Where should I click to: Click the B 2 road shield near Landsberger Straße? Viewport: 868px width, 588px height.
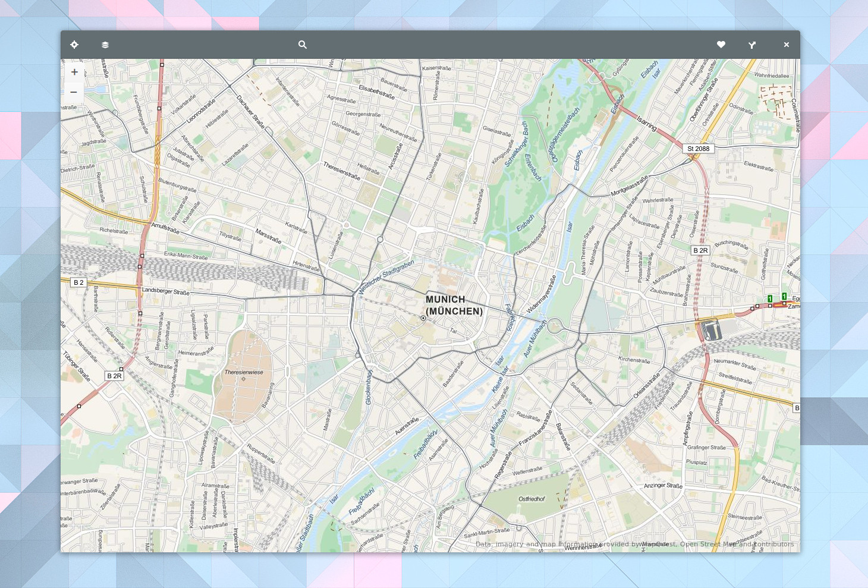coord(78,282)
